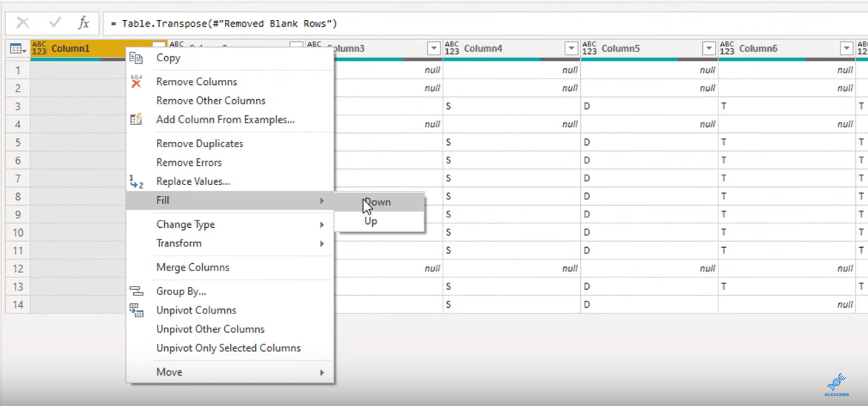Click the D cell in row 5 Column5

(650, 142)
